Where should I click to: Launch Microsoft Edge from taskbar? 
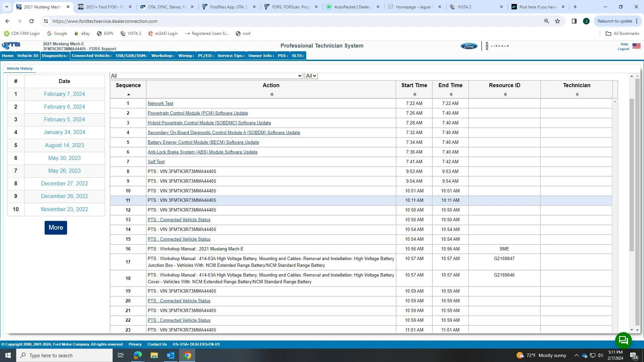(x=138, y=355)
